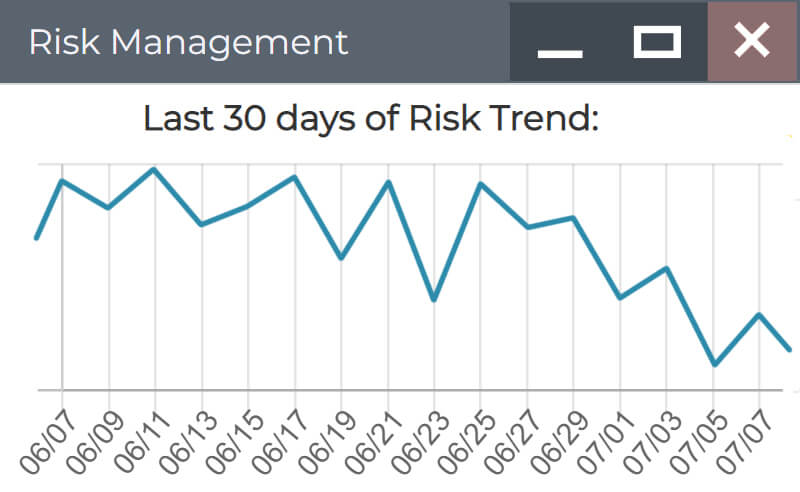
Task: Click the 06/11 peak data point on the line
Action: pos(154,169)
